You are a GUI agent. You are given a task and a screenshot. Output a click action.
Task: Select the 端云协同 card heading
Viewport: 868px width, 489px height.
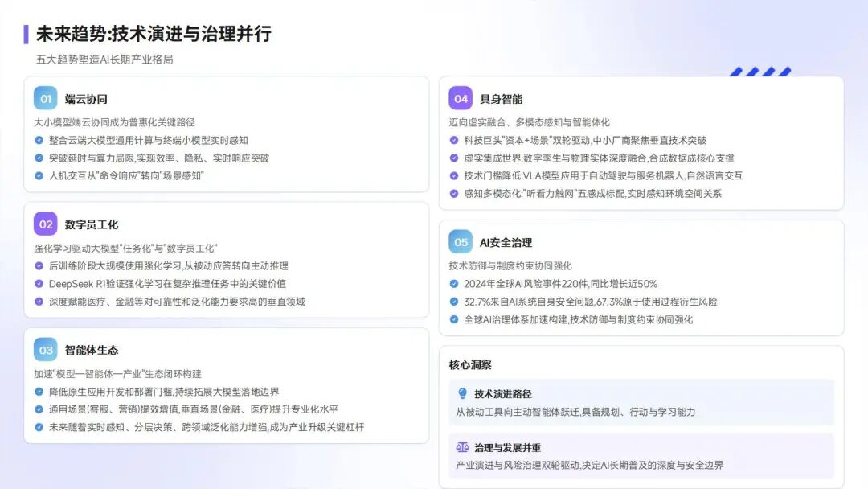pos(86,99)
